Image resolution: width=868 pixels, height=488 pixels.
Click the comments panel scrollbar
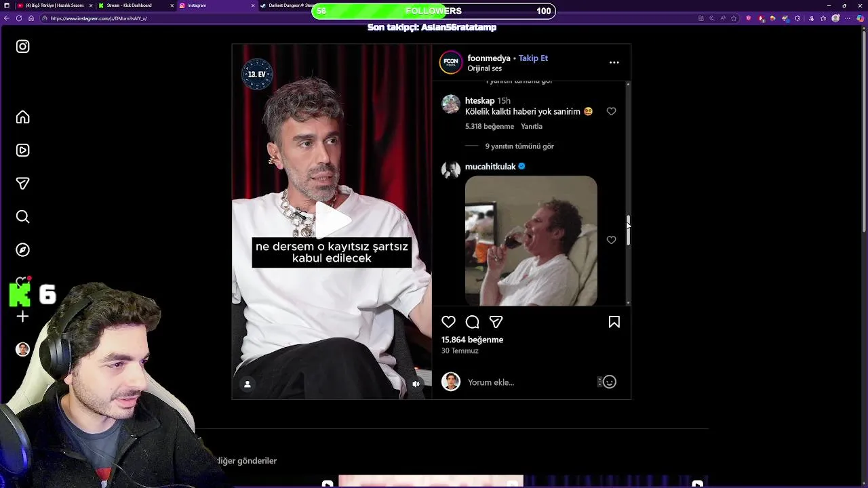click(x=628, y=230)
